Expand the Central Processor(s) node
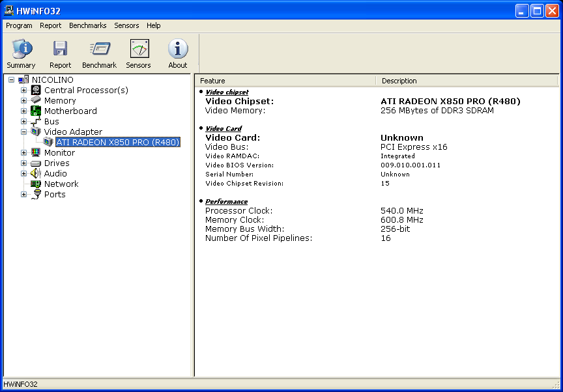This screenshot has width=563, height=392. (23, 91)
